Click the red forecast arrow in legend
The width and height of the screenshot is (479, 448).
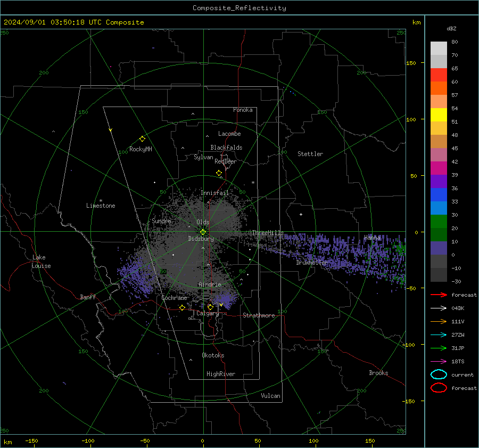pos(439,295)
